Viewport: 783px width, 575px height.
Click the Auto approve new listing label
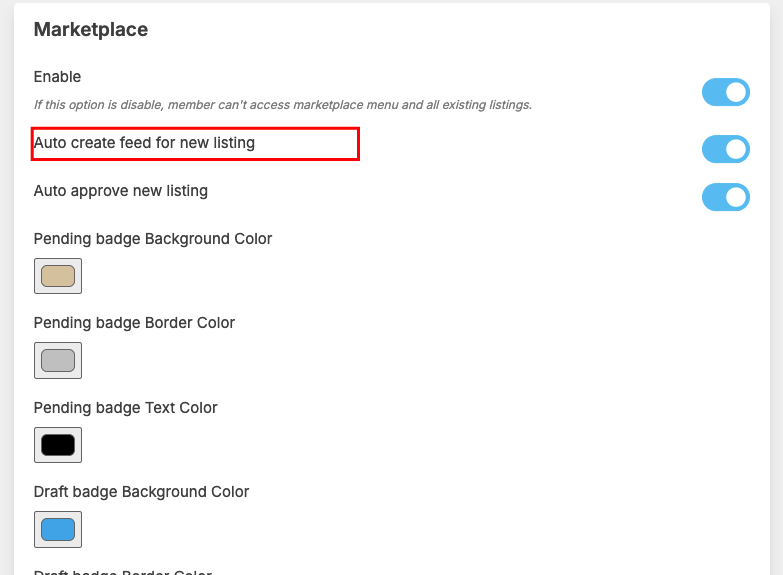tap(121, 191)
